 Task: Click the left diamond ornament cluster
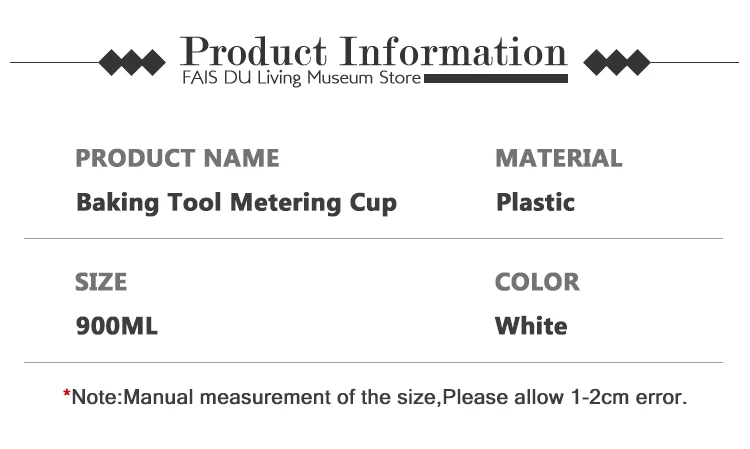tap(133, 62)
